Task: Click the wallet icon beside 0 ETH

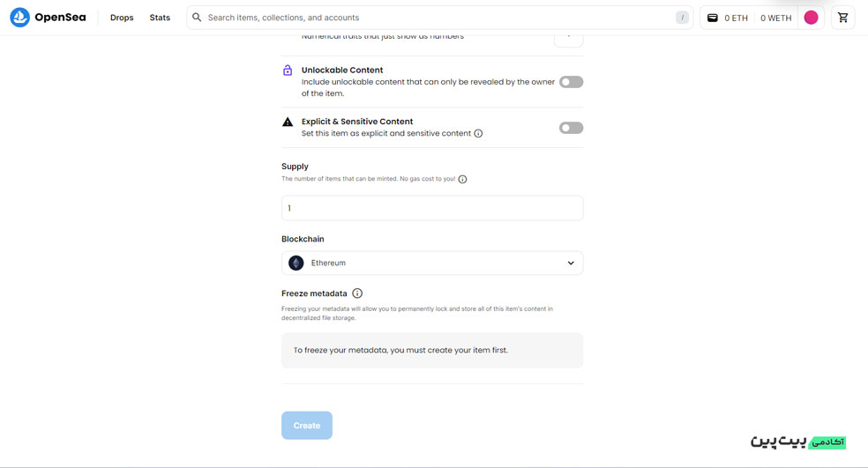Action: (x=713, y=18)
